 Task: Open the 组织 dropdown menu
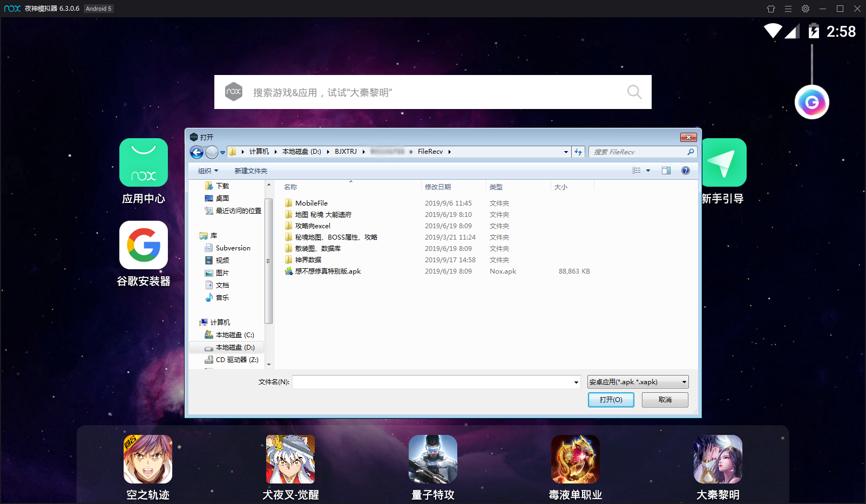[x=206, y=170]
